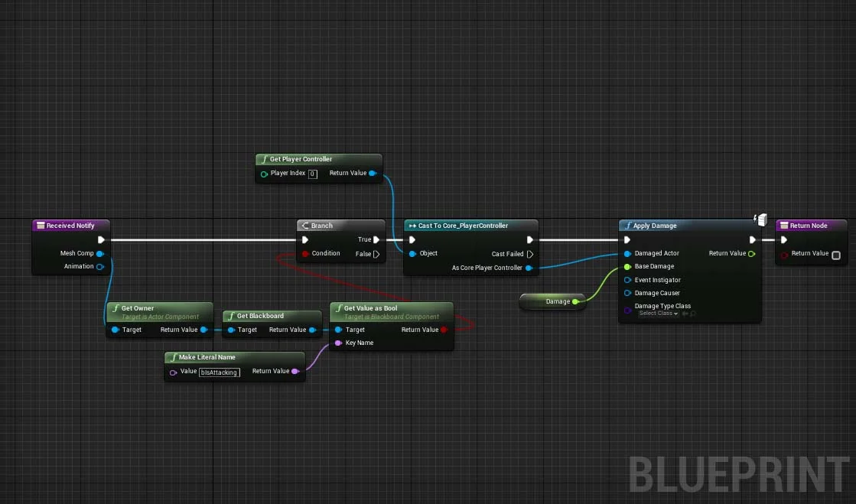
Task: Click the authority-only server icon on Apply Damage
Action: tap(760, 219)
